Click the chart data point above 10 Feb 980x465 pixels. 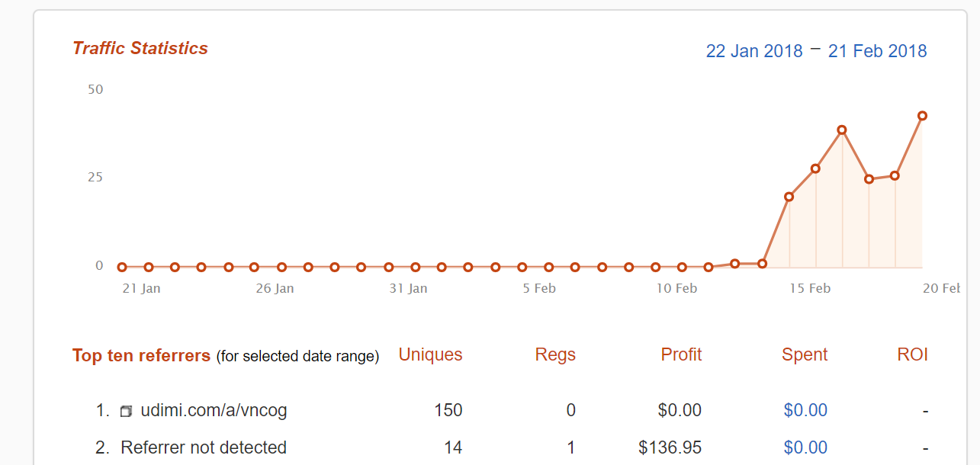click(682, 267)
